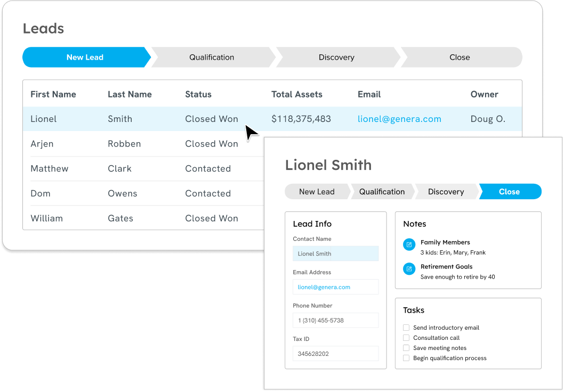Select Close stage on Lionel Smith card
The image size is (564, 392).
coord(509,192)
